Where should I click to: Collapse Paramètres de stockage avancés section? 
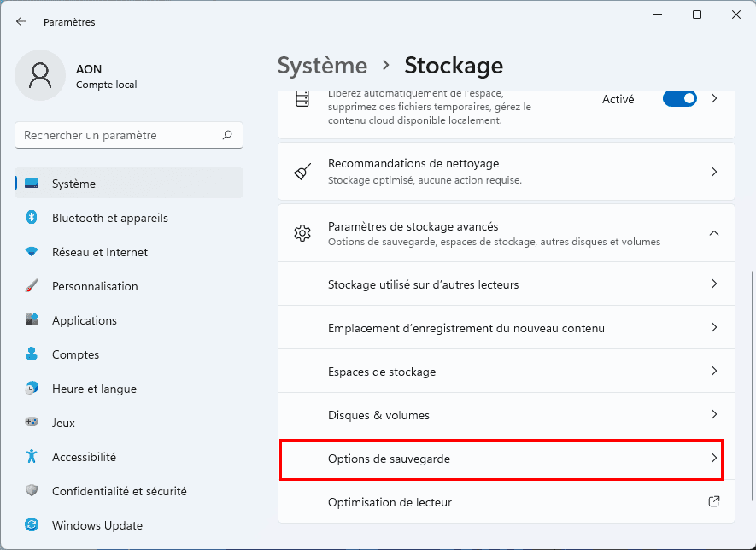point(714,233)
